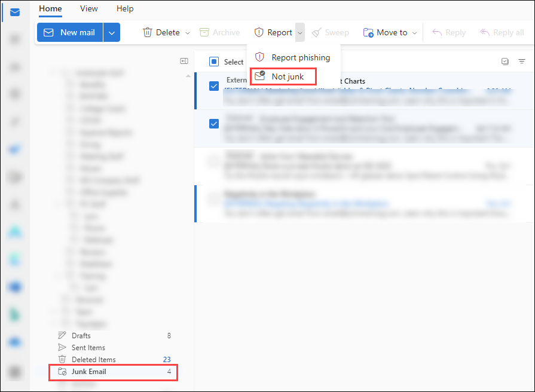
Task: Collapse the Report dropdown chevron
Action: (x=300, y=33)
